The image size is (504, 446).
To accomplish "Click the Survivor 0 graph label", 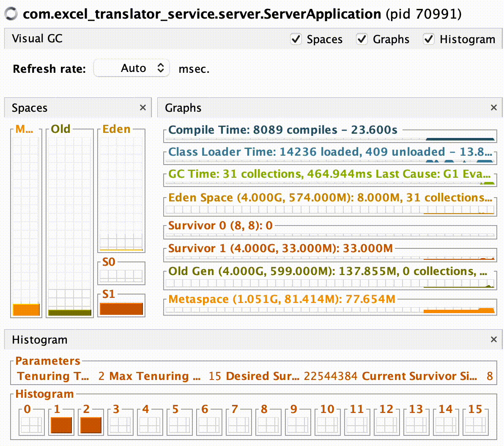I will (221, 225).
